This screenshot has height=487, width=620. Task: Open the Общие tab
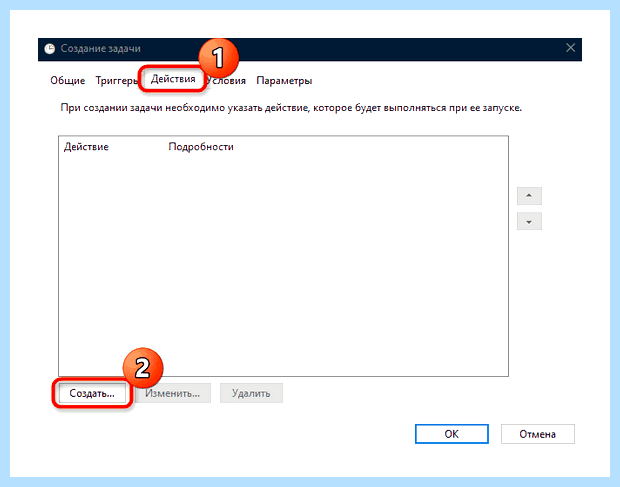[x=68, y=81]
